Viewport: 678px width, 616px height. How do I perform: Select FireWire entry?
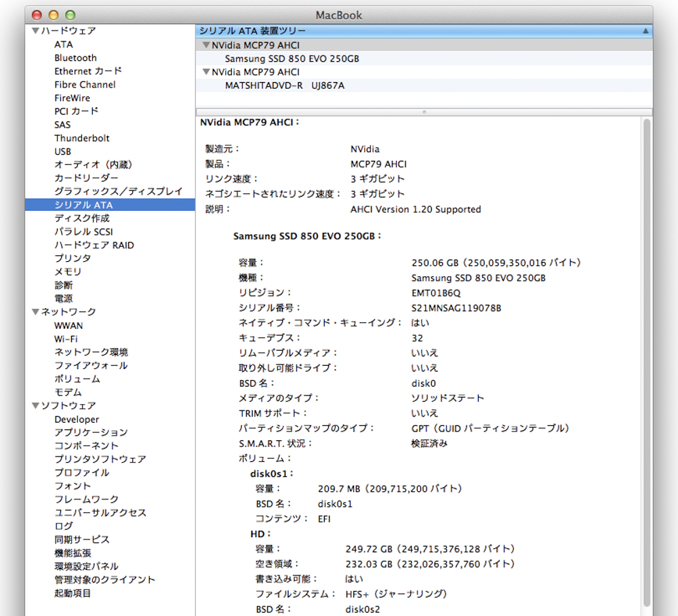[73, 98]
